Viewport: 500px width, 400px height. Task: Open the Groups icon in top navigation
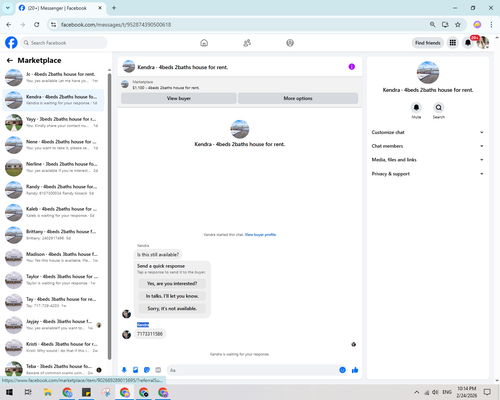click(290, 43)
